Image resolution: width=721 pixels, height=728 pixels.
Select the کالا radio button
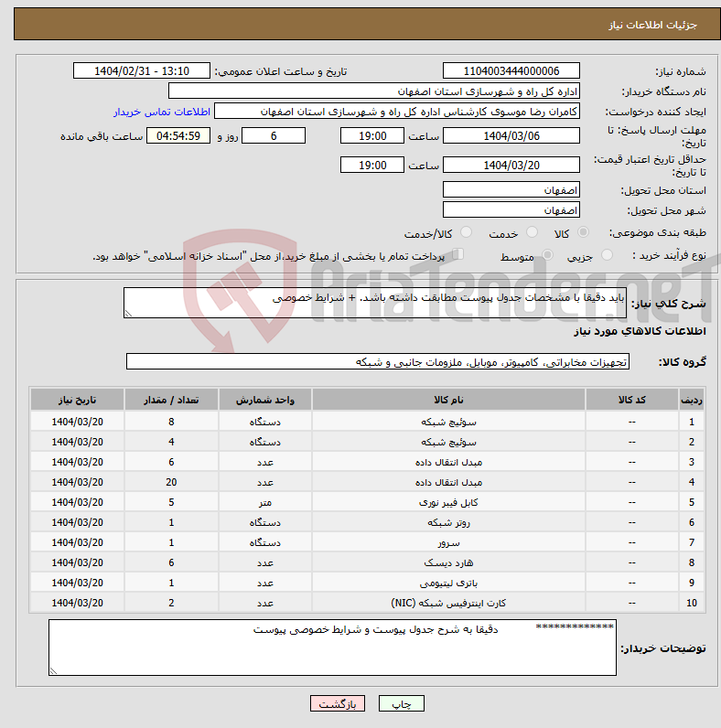pyautogui.click(x=583, y=231)
